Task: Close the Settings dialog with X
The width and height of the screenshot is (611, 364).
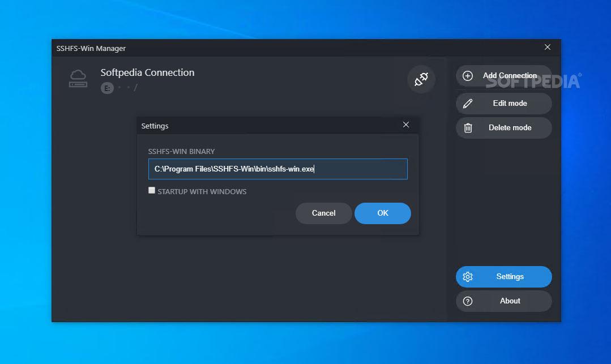Action: tap(406, 125)
